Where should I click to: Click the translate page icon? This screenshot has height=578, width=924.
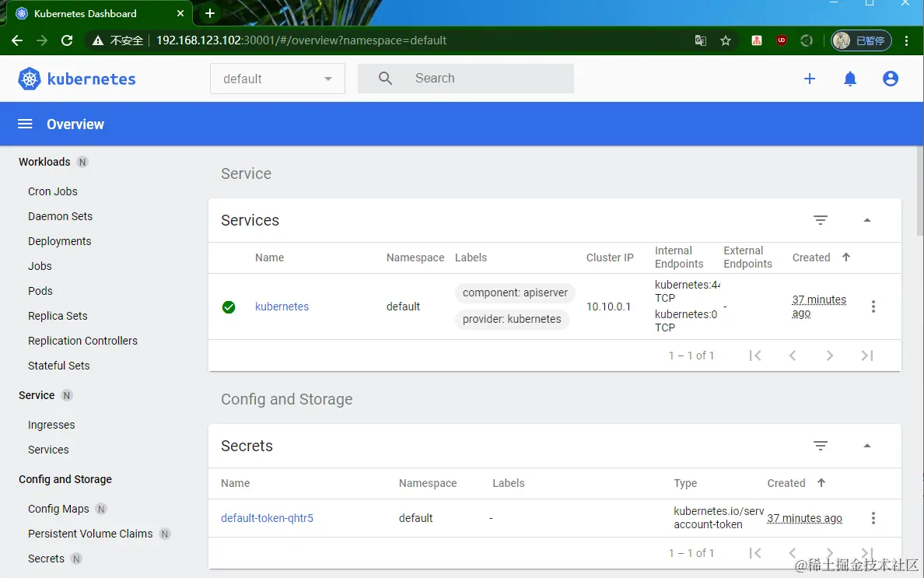701,40
